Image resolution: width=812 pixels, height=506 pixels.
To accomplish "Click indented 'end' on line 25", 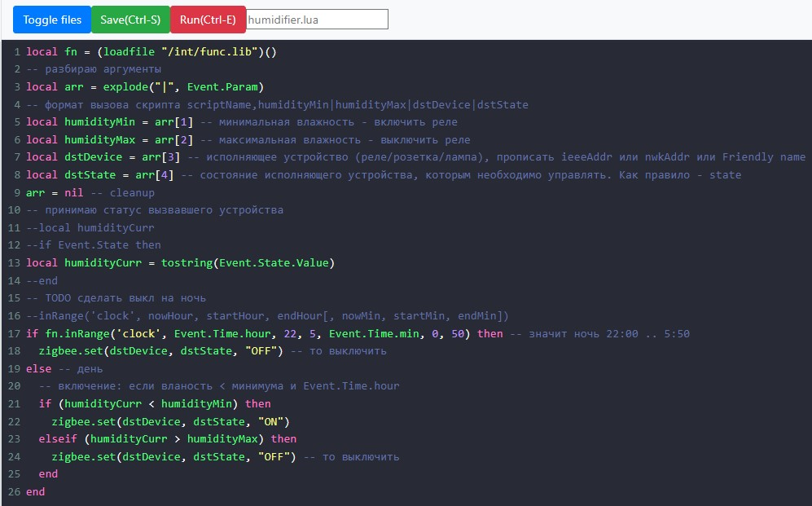I will [48, 474].
